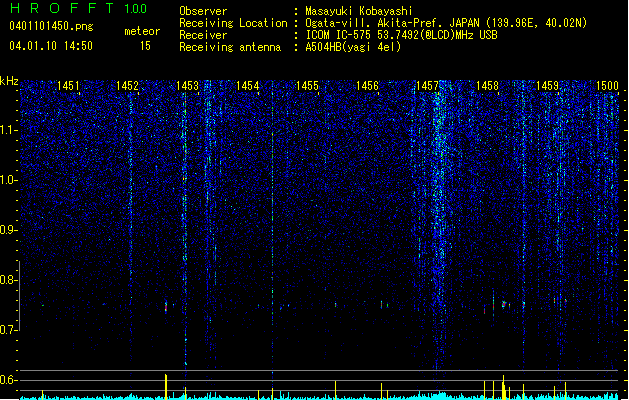Click the 1500 time axis marker

(607, 85)
